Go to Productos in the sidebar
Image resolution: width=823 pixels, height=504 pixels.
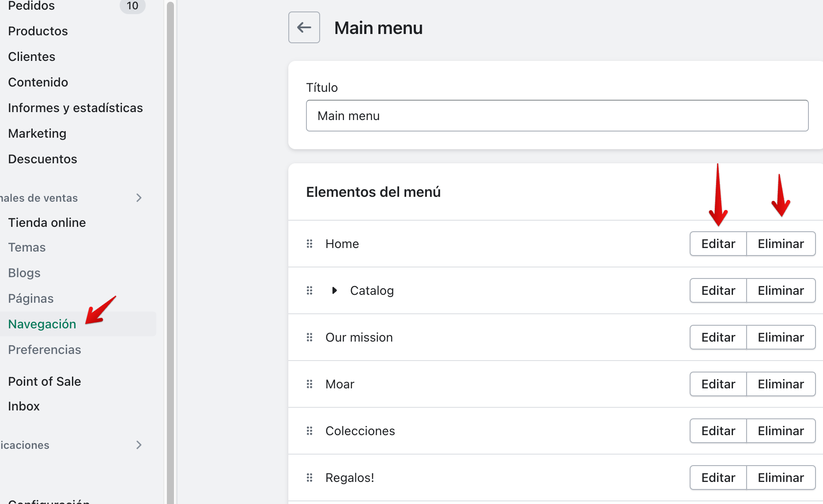tap(38, 31)
